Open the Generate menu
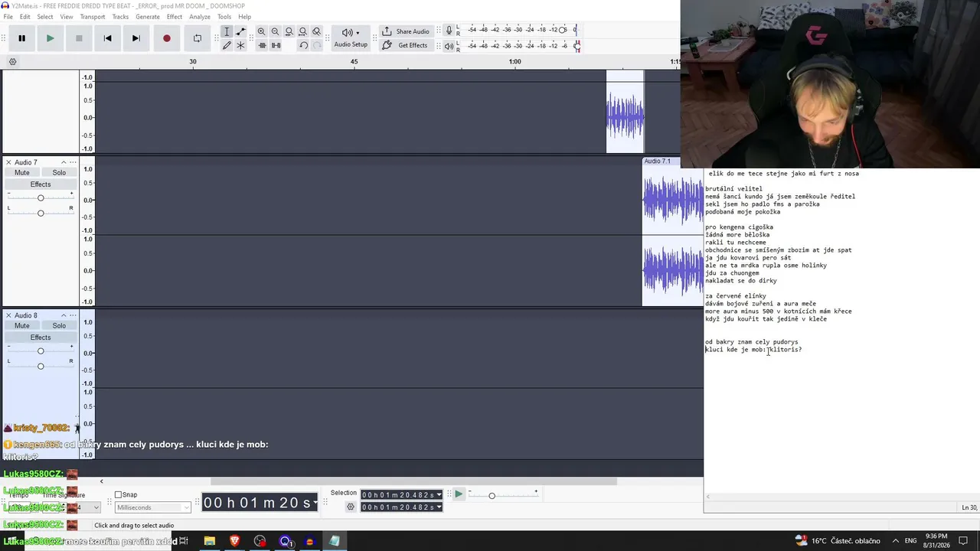The height and width of the screenshot is (551, 980). pyautogui.click(x=148, y=17)
